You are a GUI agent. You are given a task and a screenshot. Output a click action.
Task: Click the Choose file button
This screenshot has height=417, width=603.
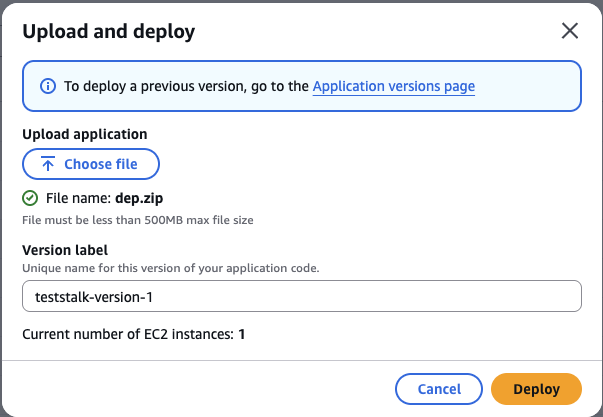pos(91,164)
